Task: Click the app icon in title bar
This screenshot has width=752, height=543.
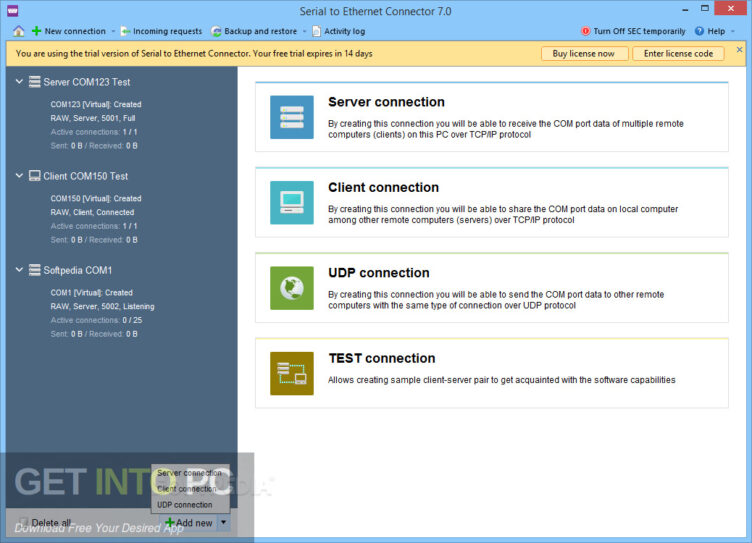Action: 13,10
